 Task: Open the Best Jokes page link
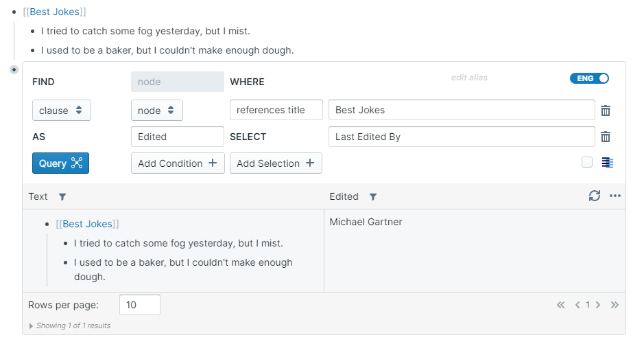[54, 12]
